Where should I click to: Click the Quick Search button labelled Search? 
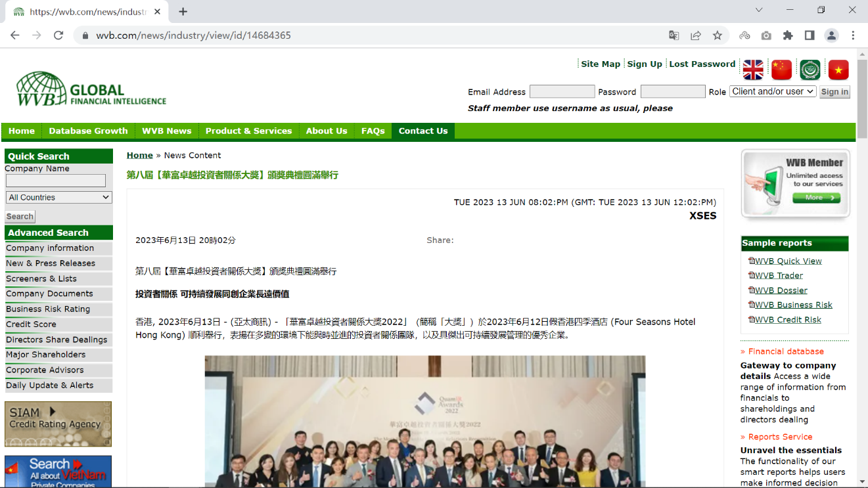point(20,216)
